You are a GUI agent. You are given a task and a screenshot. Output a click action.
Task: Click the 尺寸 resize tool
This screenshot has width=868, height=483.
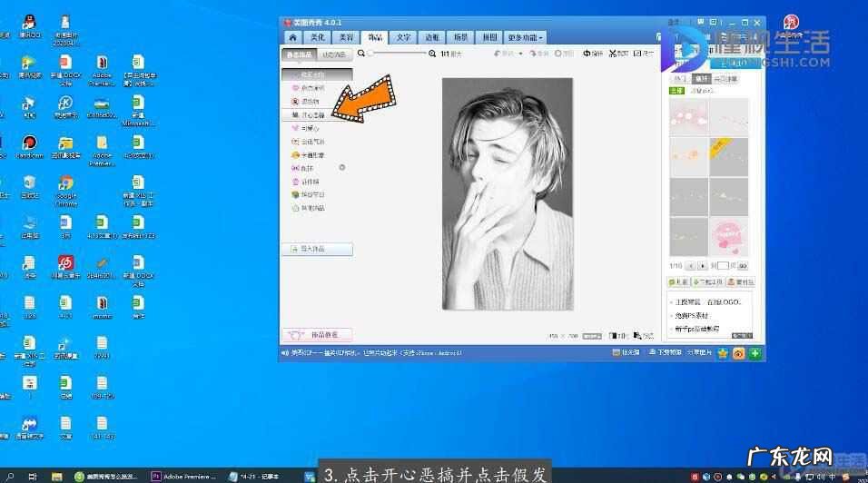coord(644,54)
